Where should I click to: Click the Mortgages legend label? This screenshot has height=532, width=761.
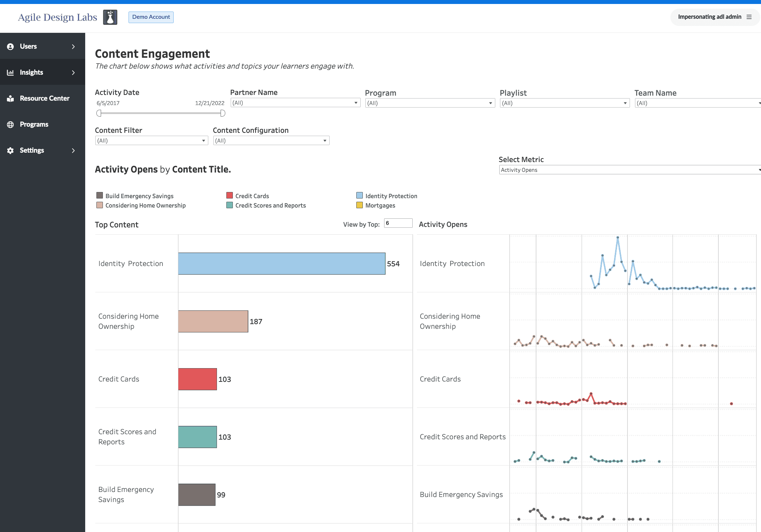tap(380, 205)
